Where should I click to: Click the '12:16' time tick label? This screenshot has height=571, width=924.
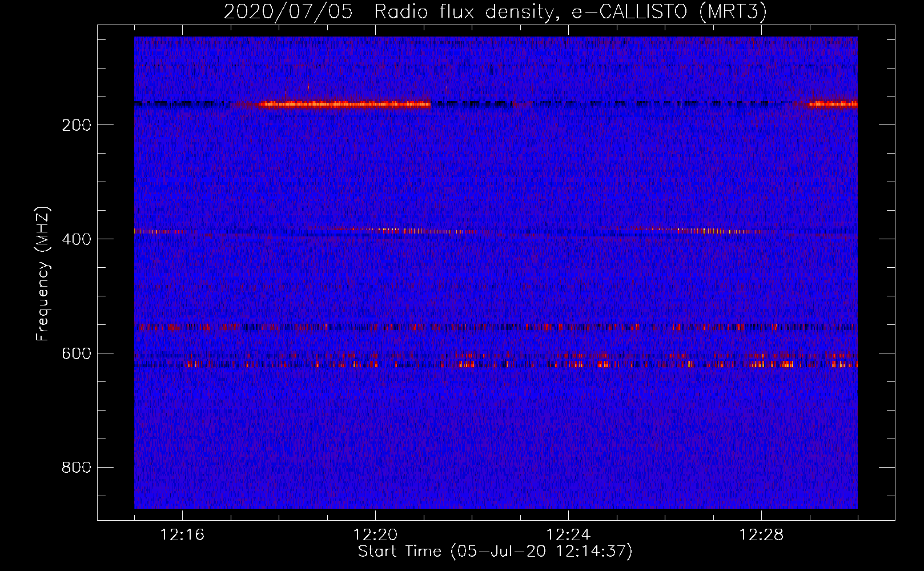[182, 535]
